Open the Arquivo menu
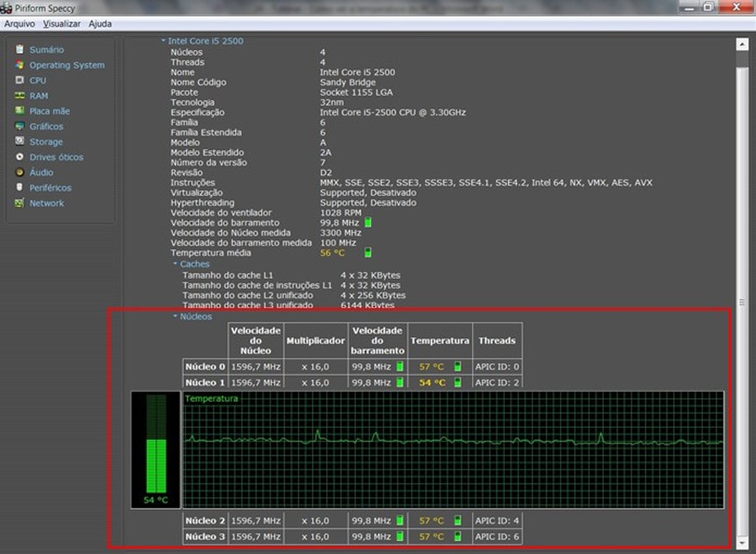The image size is (756, 554). 20,24
